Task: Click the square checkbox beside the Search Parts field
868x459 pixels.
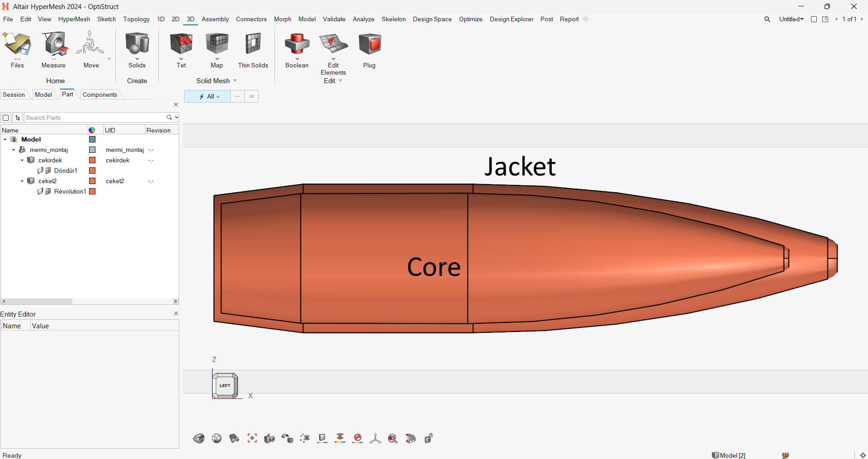Action: [x=6, y=118]
